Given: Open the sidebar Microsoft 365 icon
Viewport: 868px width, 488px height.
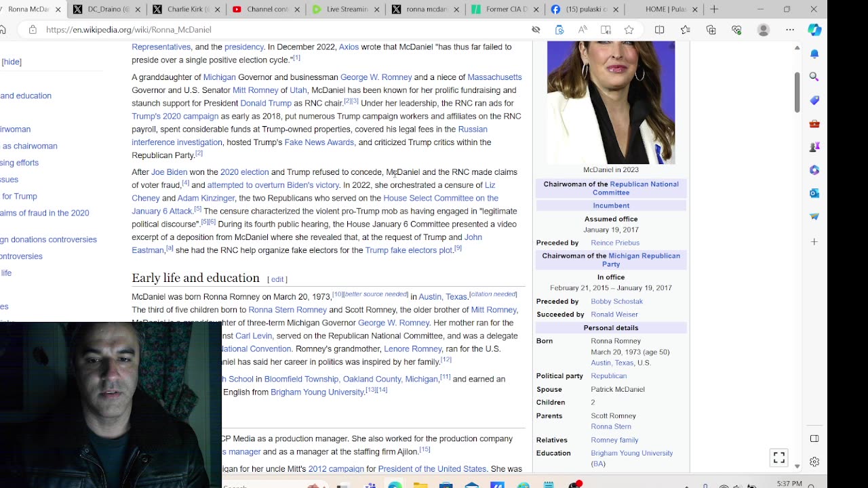Looking at the screenshot, I should (x=814, y=170).
